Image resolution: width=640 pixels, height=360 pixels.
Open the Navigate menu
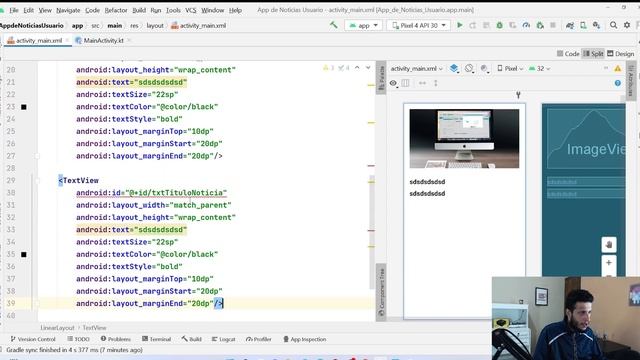point(68,10)
